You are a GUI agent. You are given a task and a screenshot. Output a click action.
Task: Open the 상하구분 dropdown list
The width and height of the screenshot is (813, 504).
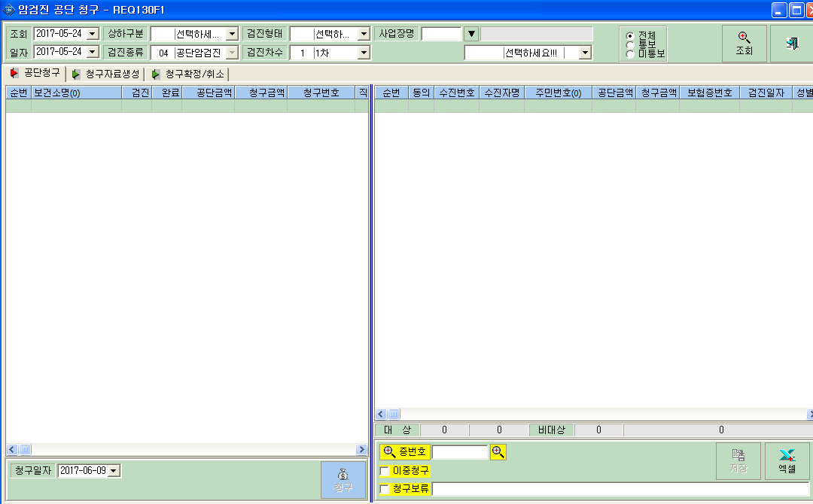click(233, 34)
